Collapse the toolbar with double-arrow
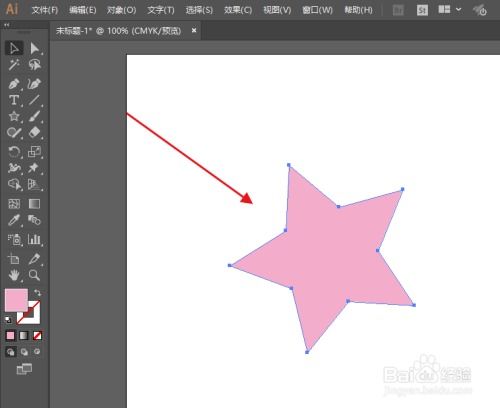This screenshot has width=500, height=408. pos(6,25)
